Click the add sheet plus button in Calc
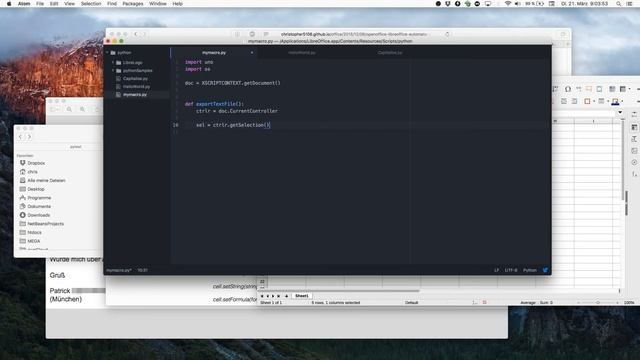Image resolution: width=640 pixels, height=360 pixels. [286, 296]
